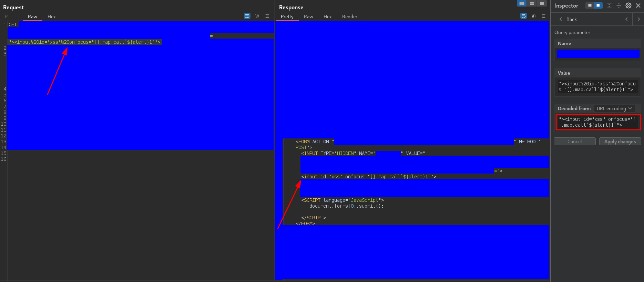Click the Request panel title
Screen dimensions: 644x282
(13, 7)
